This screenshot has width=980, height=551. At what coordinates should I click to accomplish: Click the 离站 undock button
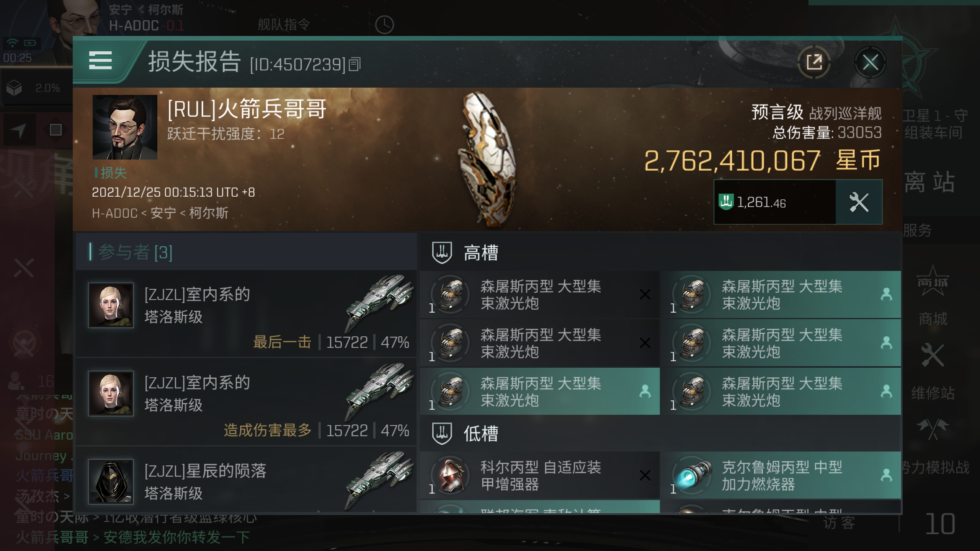coord(929,182)
